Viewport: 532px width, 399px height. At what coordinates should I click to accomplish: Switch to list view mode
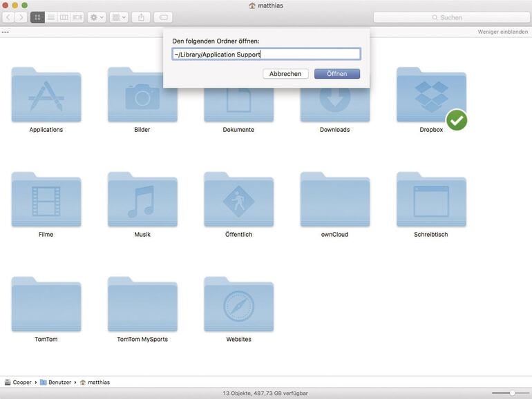tap(50, 17)
